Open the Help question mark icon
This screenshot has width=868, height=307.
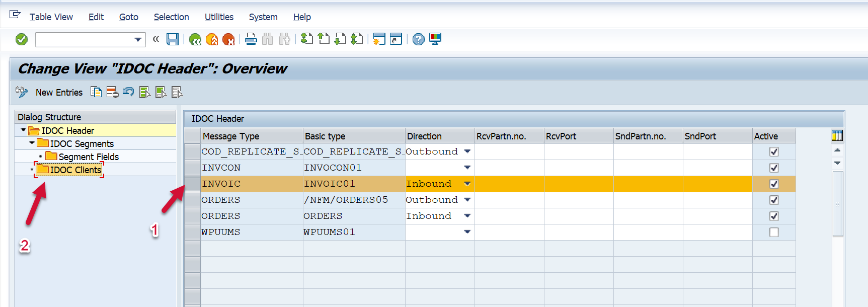click(x=418, y=39)
